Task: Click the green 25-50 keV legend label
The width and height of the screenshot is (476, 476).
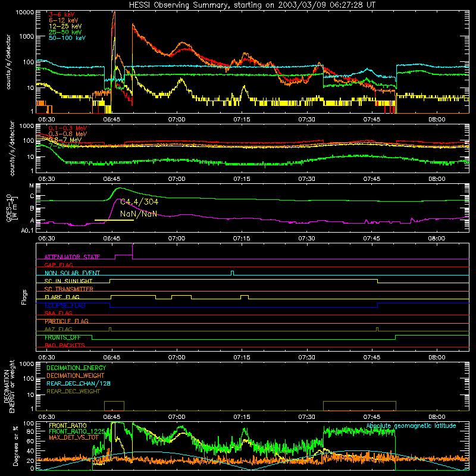Action: pos(65,32)
